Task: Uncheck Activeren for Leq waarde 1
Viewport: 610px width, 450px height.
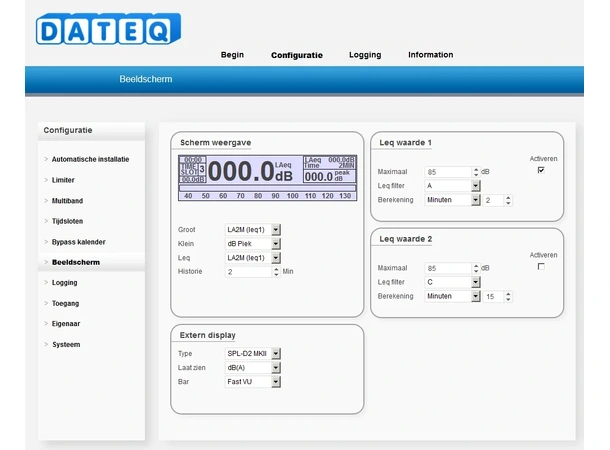Action: pyautogui.click(x=541, y=170)
